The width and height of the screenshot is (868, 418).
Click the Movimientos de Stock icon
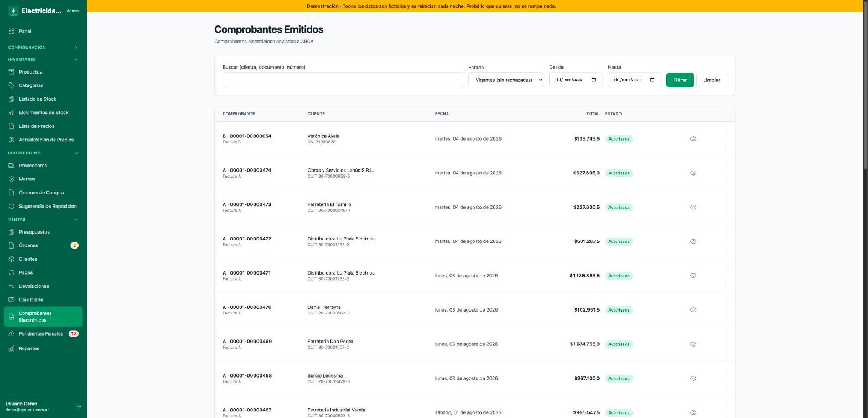(x=11, y=112)
